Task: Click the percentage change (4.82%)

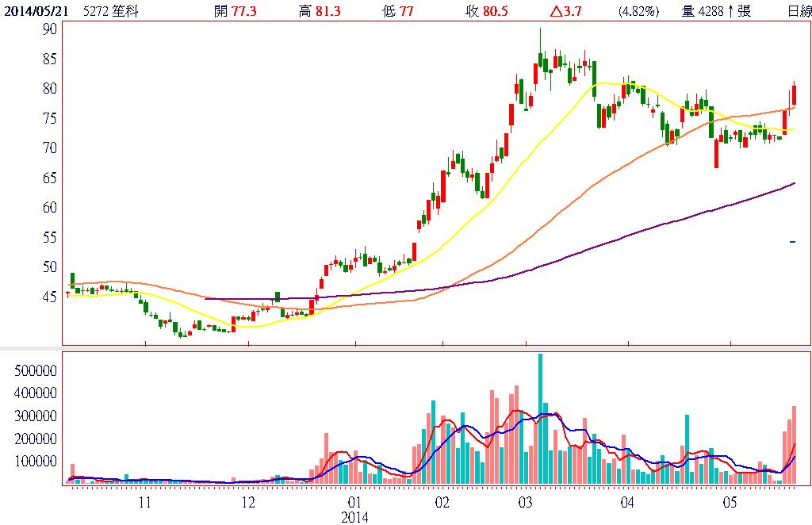Action: [638, 10]
